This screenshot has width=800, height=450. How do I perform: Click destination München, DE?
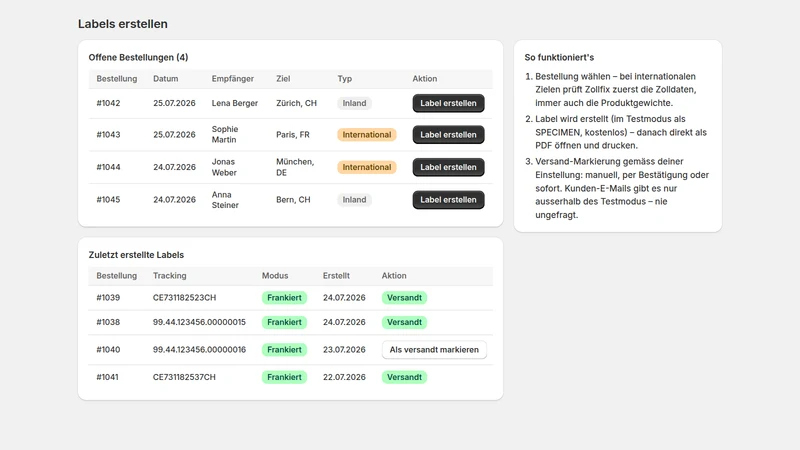[x=295, y=167]
